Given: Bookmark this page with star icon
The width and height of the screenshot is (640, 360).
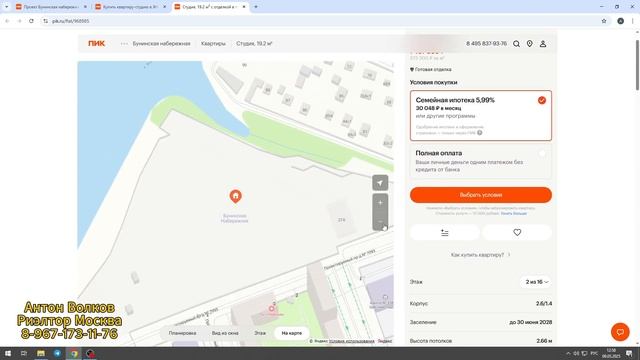Looking at the screenshot, I should (x=604, y=21).
